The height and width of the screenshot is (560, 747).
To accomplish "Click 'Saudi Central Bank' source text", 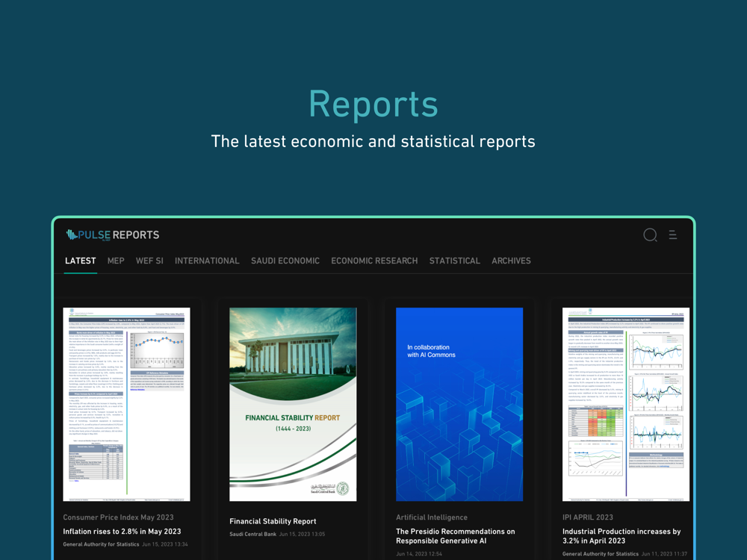I will 253,535.
